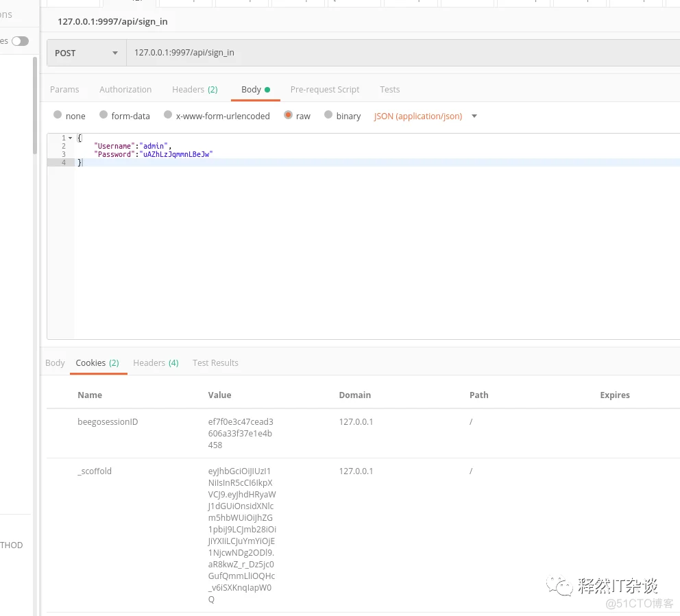Click line 4 closing brace in editor

coord(80,162)
